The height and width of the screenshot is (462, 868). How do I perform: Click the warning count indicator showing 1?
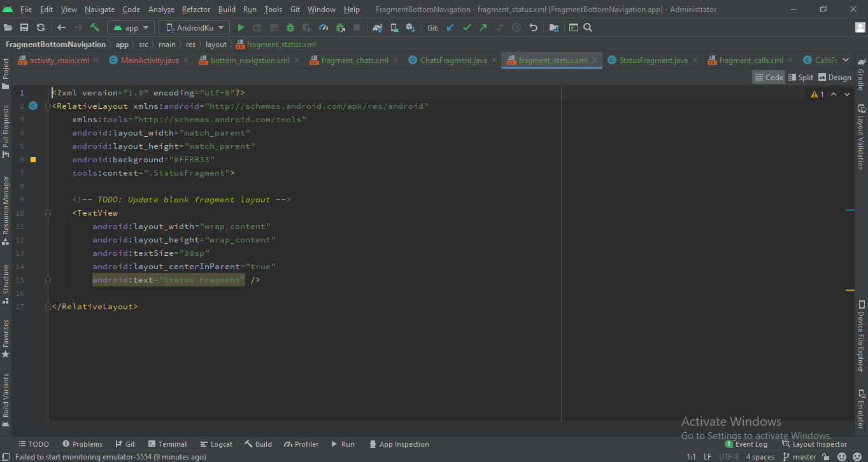pos(818,94)
